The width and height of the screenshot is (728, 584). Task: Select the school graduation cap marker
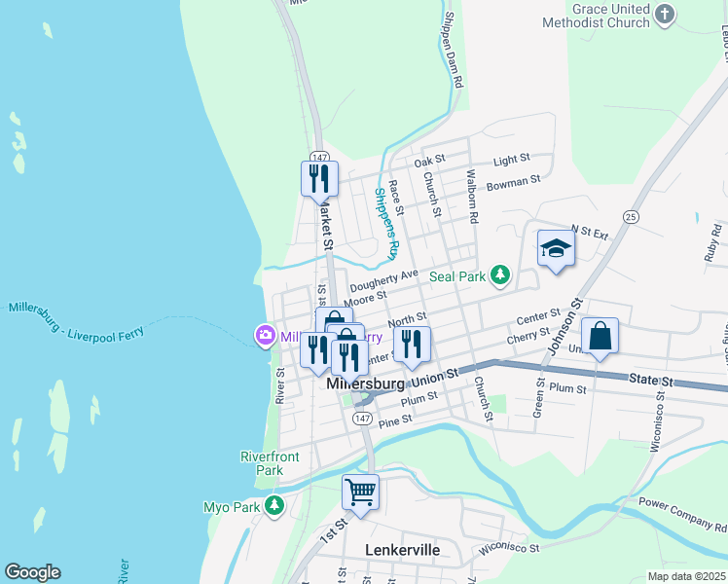[556, 248]
